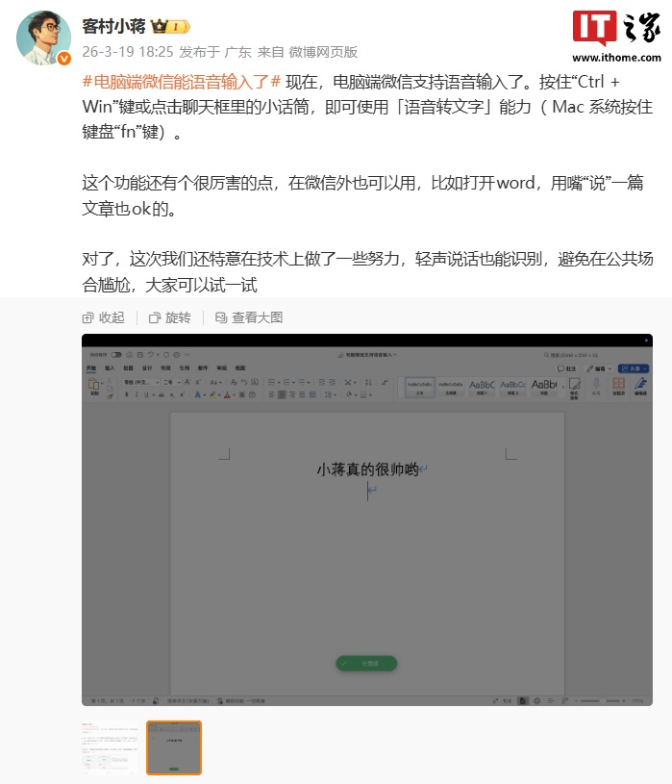Switch to the 插入 ribbon tab

coord(110,368)
